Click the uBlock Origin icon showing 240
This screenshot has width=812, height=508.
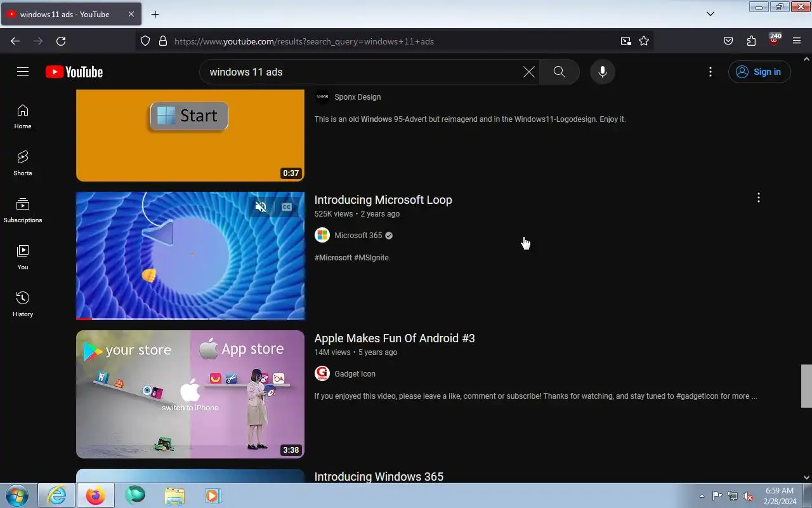774,40
